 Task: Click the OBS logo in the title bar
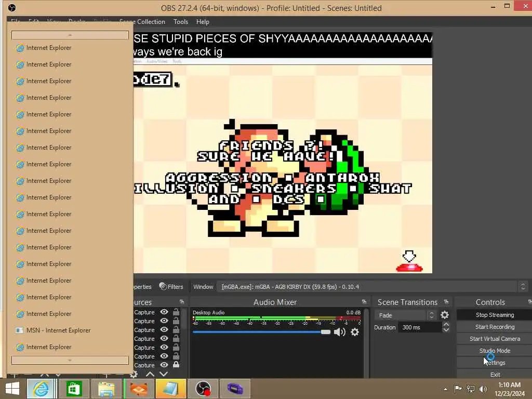[x=11, y=8]
